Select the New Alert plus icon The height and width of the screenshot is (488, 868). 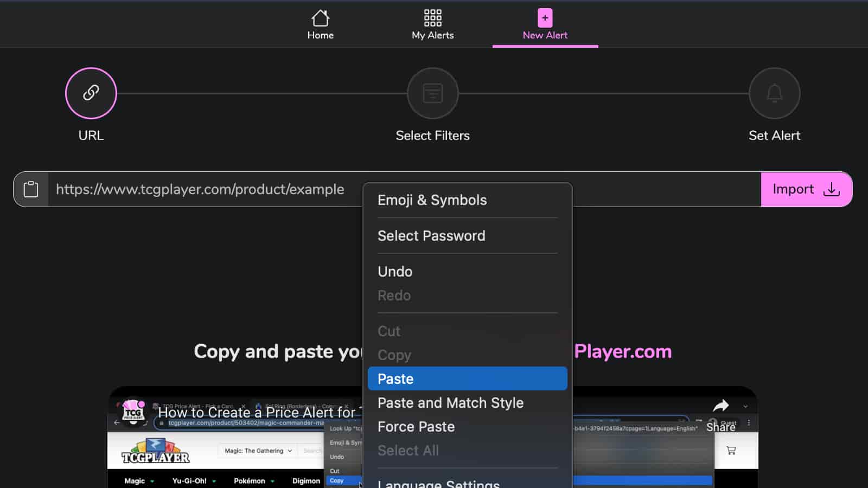point(545,18)
